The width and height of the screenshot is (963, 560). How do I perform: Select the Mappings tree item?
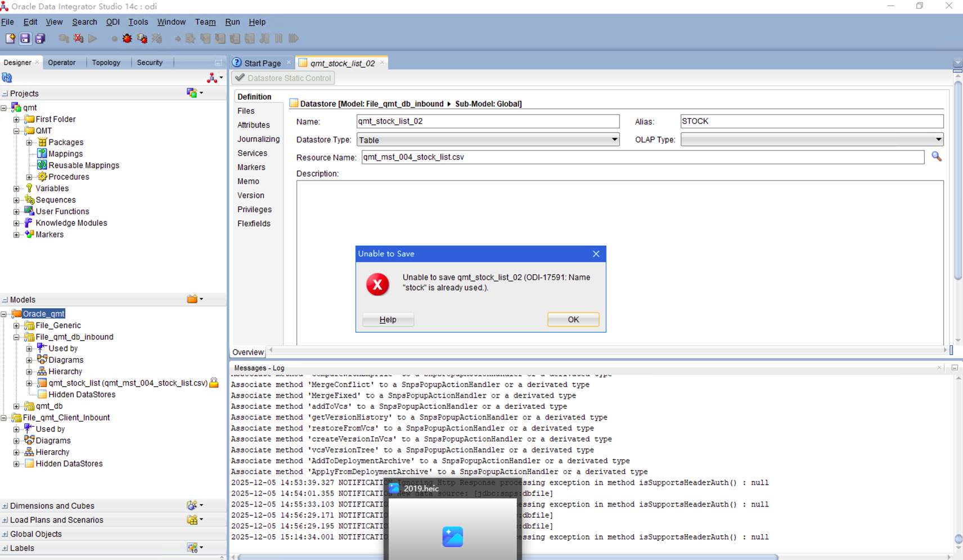tap(65, 153)
